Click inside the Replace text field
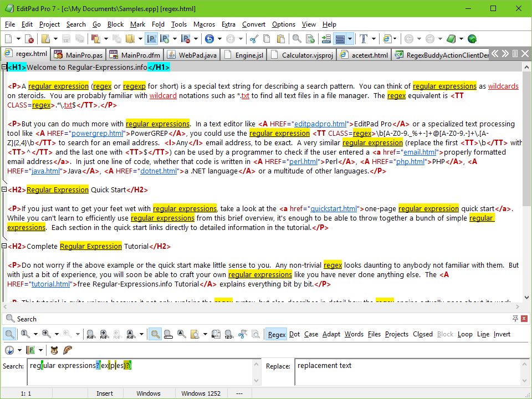532x399 pixels. (x=407, y=371)
